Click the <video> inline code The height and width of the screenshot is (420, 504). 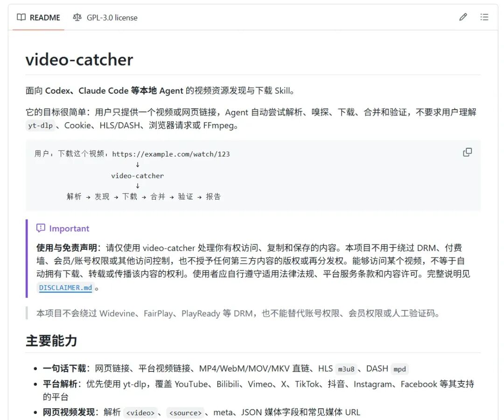tap(140, 413)
